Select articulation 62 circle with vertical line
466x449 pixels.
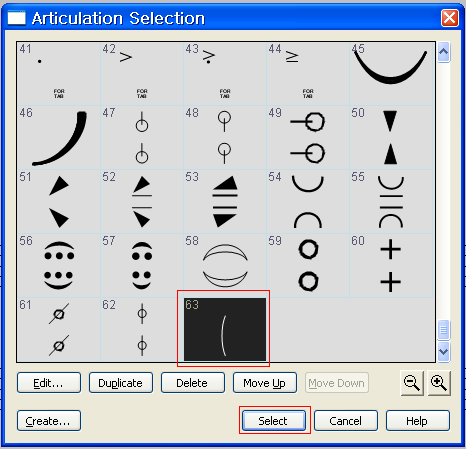tap(142, 329)
